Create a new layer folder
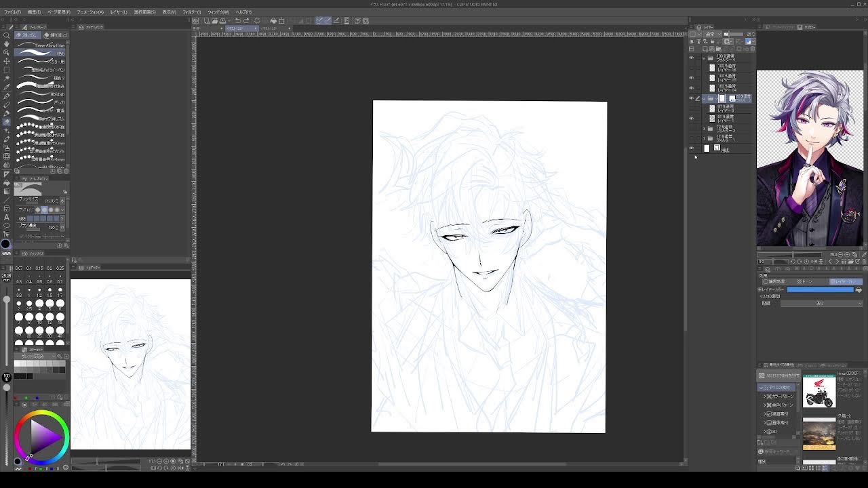 coord(719,49)
